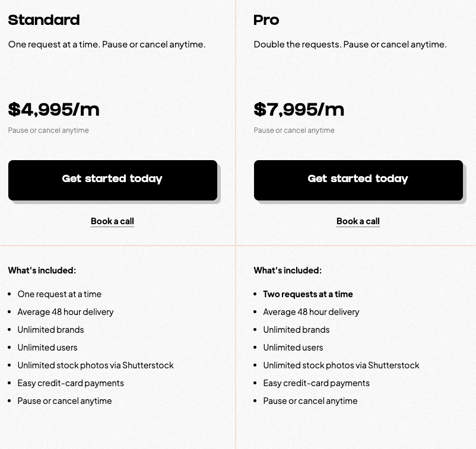Image resolution: width=476 pixels, height=449 pixels.
Task: Click the Pro plan heading
Action: pyautogui.click(x=266, y=20)
